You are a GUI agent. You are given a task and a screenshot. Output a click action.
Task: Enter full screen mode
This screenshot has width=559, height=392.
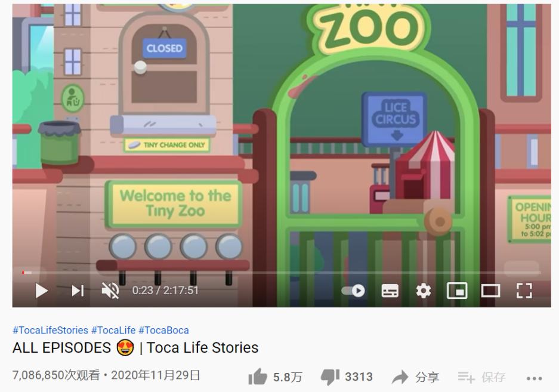[524, 291]
